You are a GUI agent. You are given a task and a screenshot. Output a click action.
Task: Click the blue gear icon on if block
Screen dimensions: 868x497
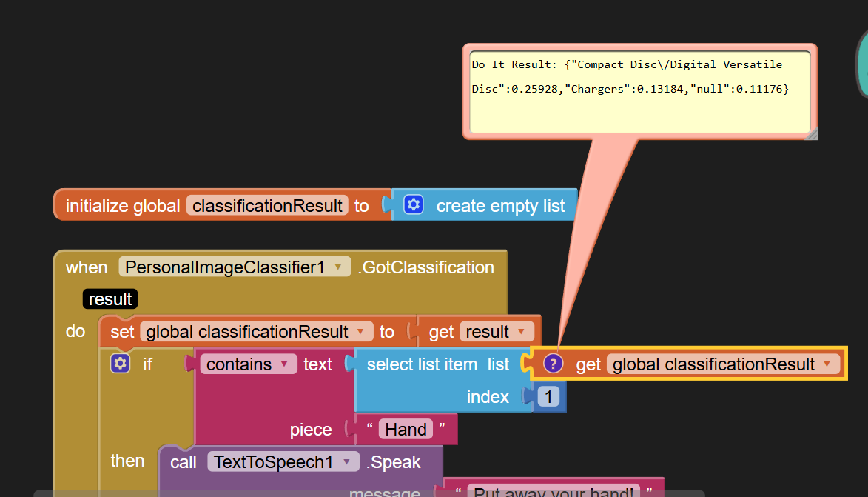coord(121,364)
